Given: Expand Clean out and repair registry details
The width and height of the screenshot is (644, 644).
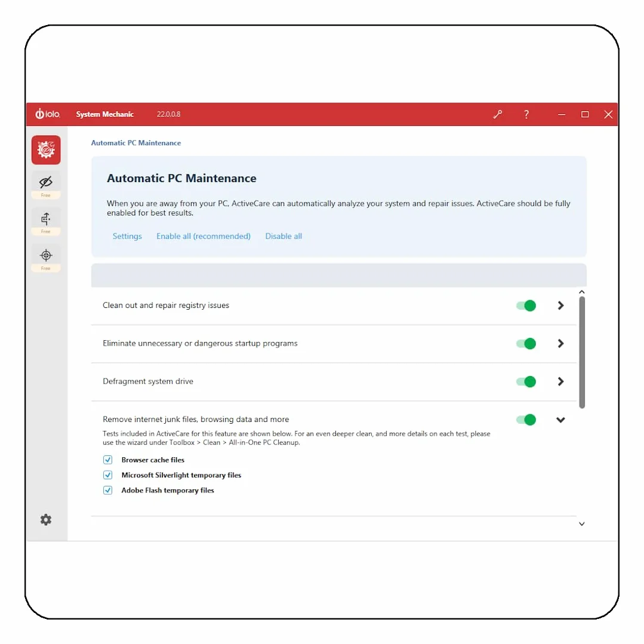Looking at the screenshot, I should [560, 306].
